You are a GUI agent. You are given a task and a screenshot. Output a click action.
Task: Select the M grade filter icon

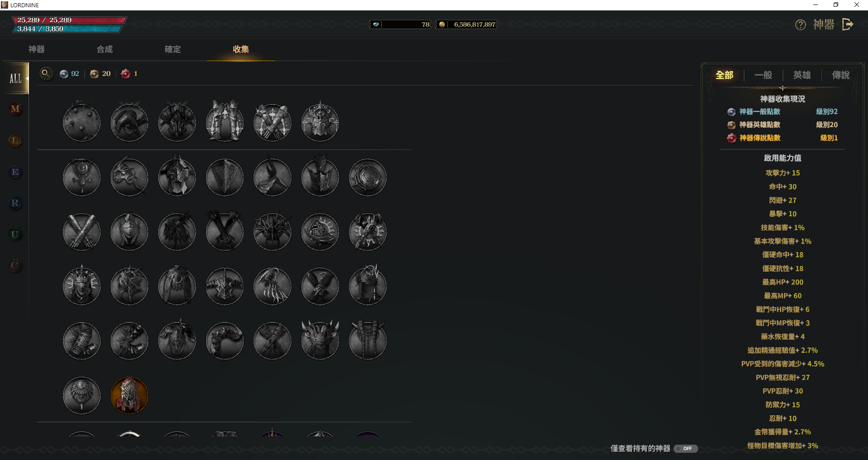pyautogui.click(x=15, y=109)
